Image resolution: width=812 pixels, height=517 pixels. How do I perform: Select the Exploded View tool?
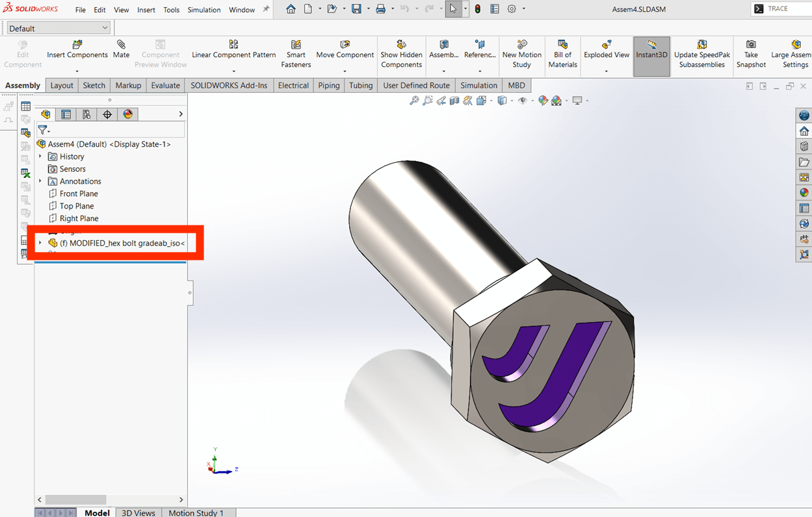pos(606,50)
